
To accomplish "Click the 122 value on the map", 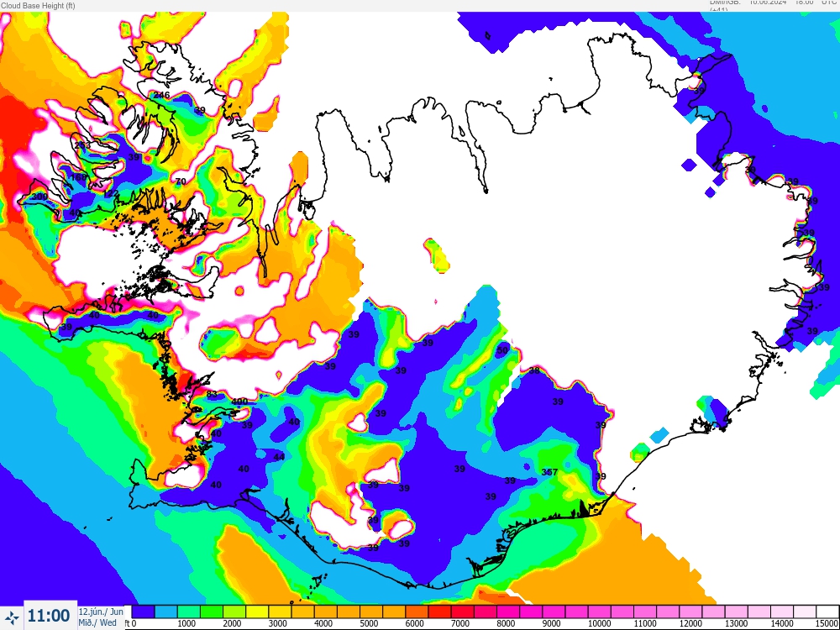I will (111, 193).
